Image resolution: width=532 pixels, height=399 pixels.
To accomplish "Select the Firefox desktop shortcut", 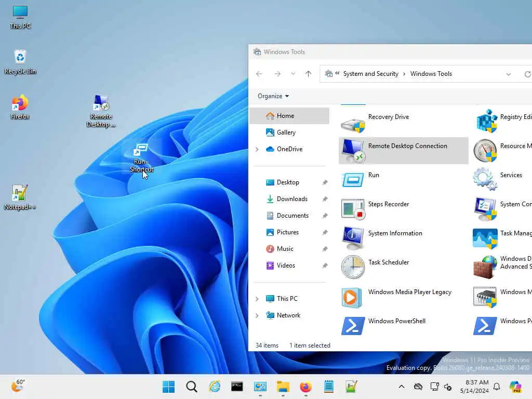I will point(20,107).
